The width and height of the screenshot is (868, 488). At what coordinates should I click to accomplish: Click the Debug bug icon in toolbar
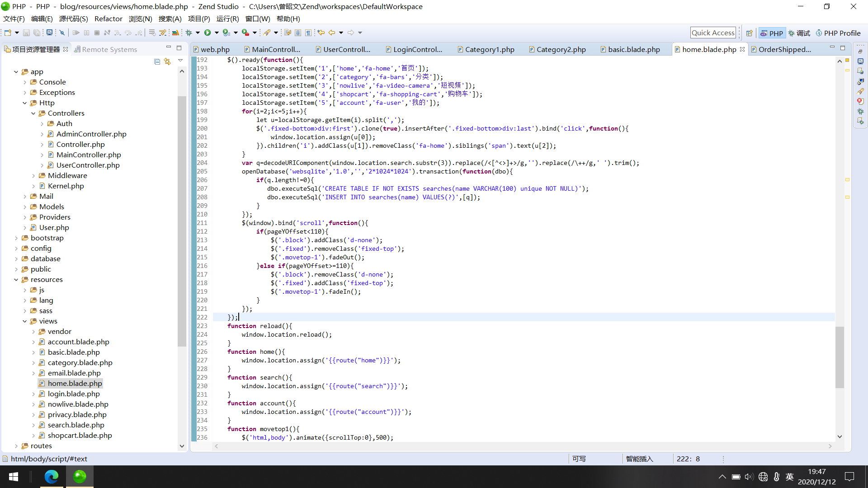coord(189,33)
